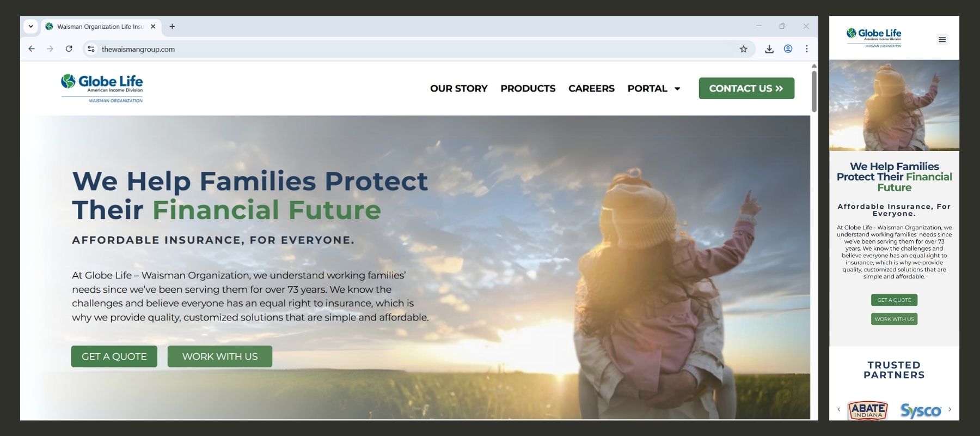Open Chrome's three-dot menu
This screenshot has width=980, height=436.
tap(806, 49)
